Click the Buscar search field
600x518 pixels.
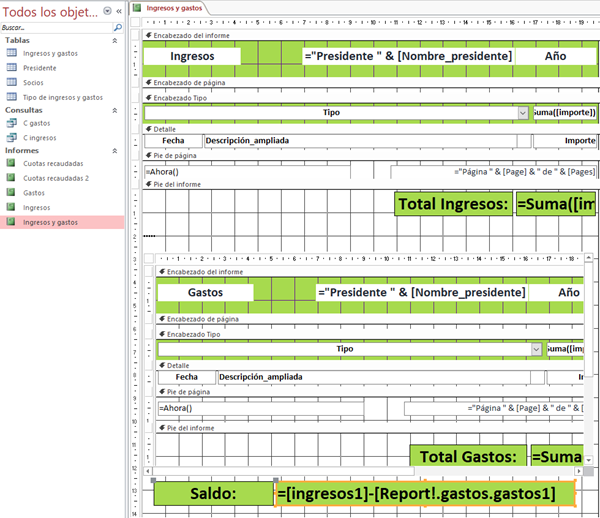57,28
